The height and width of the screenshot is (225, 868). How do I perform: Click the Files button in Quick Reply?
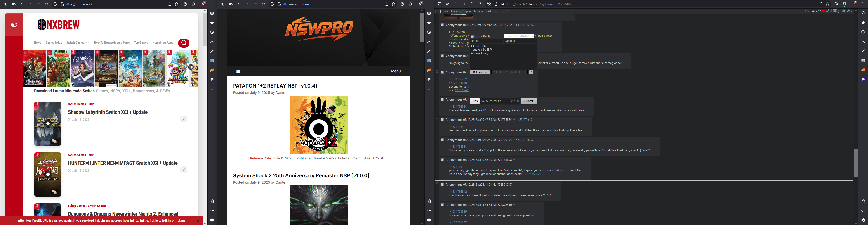coord(475,101)
